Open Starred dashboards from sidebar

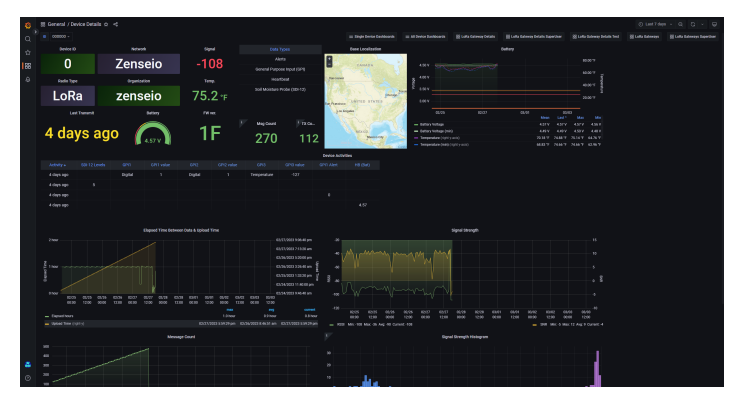coord(27,51)
